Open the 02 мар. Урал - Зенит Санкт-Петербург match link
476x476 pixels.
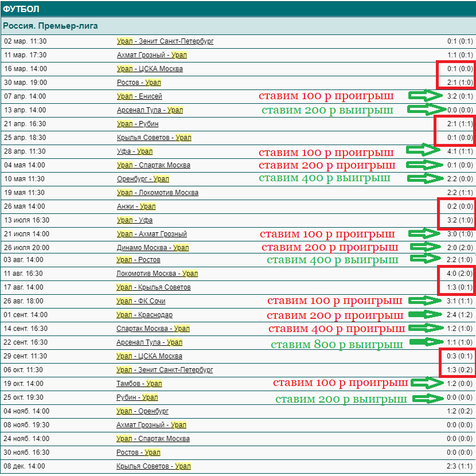(165, 41)
